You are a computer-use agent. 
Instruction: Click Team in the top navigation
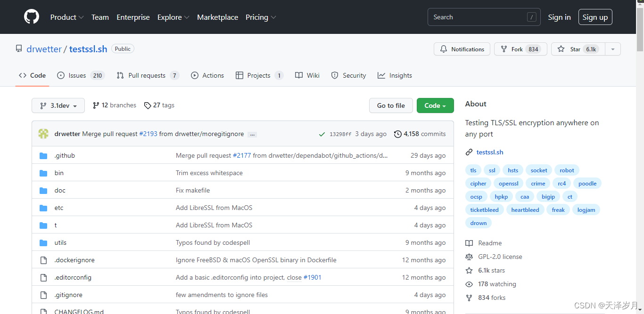pyautogui.click(x=100, y=17)
